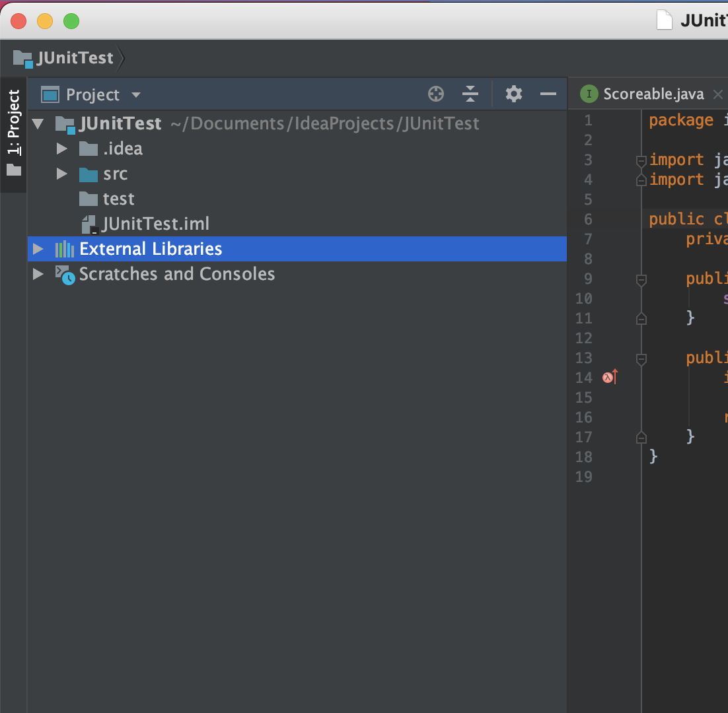Click the scratches console icon with clock
The height and width of the screenshot is (713, 728).
pos(65,275)
